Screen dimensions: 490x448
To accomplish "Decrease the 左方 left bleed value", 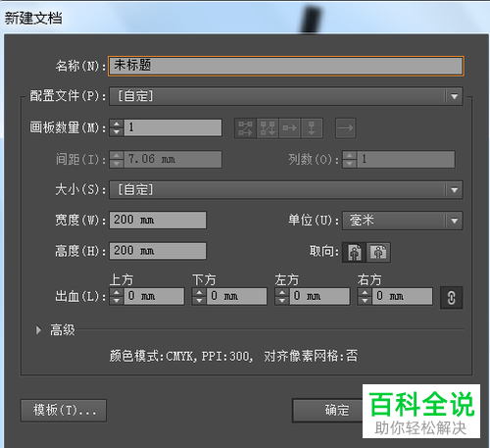I will tap(282, 301).
